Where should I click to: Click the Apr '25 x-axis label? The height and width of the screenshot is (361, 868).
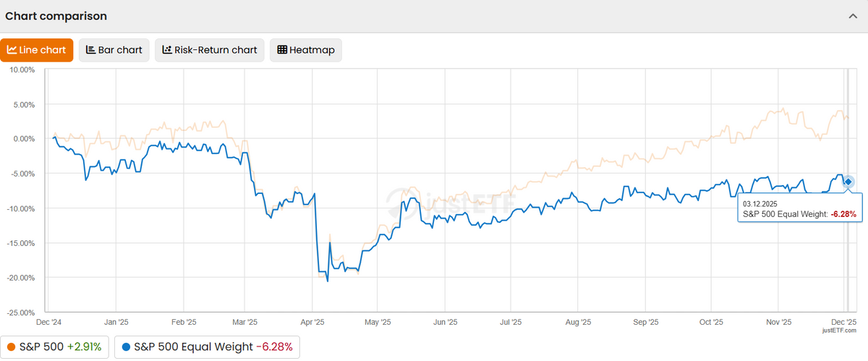[312, 322]
